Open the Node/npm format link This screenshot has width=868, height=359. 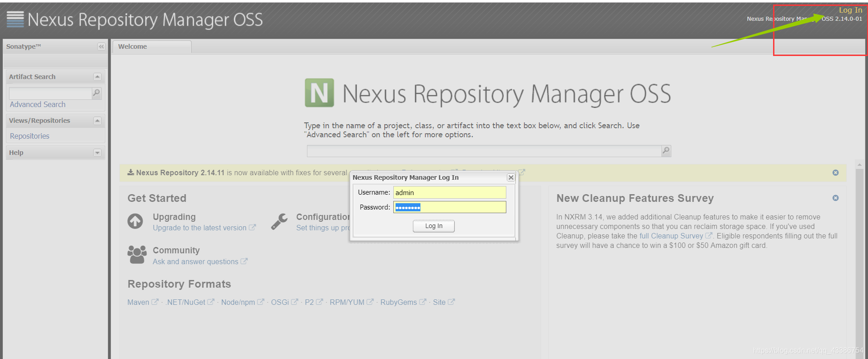238,302
